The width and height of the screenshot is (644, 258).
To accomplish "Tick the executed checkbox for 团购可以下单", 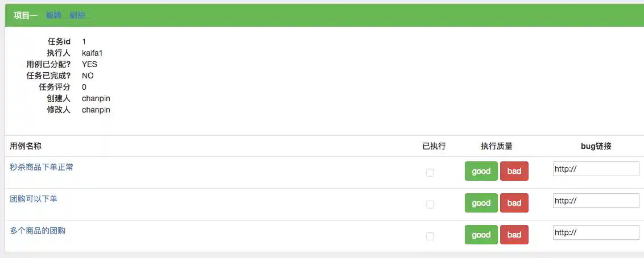I will coord(430,204).
